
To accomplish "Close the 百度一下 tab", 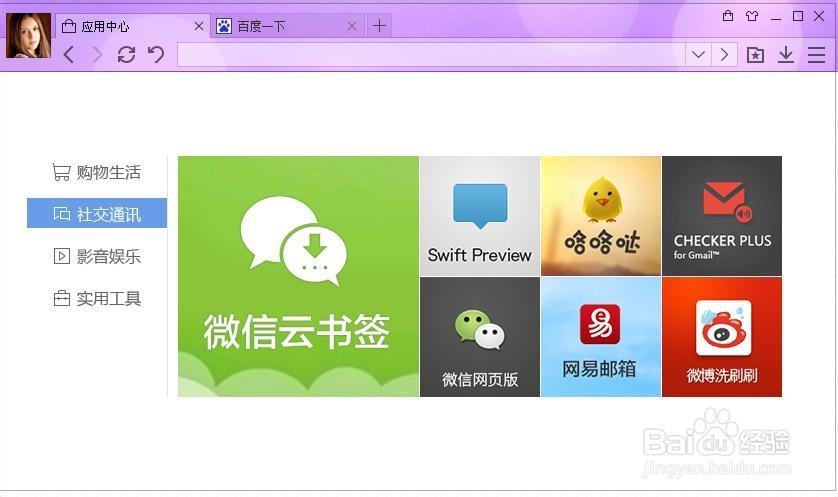I will point(352,26).
